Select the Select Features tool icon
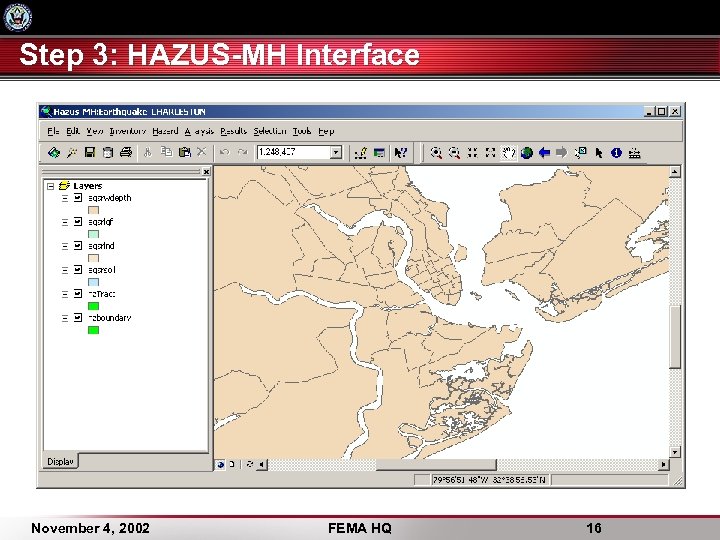 pos(580,152)
